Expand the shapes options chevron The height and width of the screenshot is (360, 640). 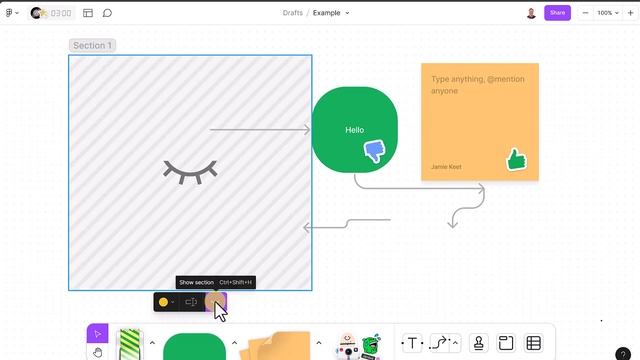234,343
